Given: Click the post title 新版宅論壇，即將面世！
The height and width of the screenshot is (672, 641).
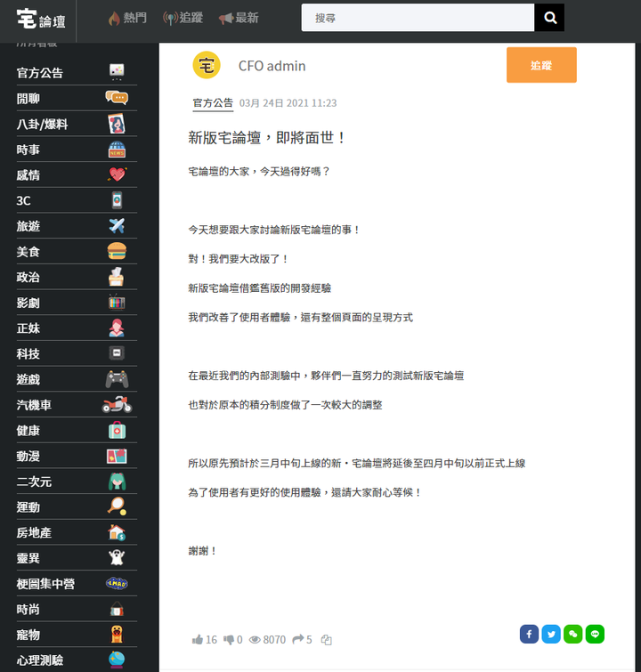Looking at the screenshot, I should pyautogui.click(x=267, y=138).
